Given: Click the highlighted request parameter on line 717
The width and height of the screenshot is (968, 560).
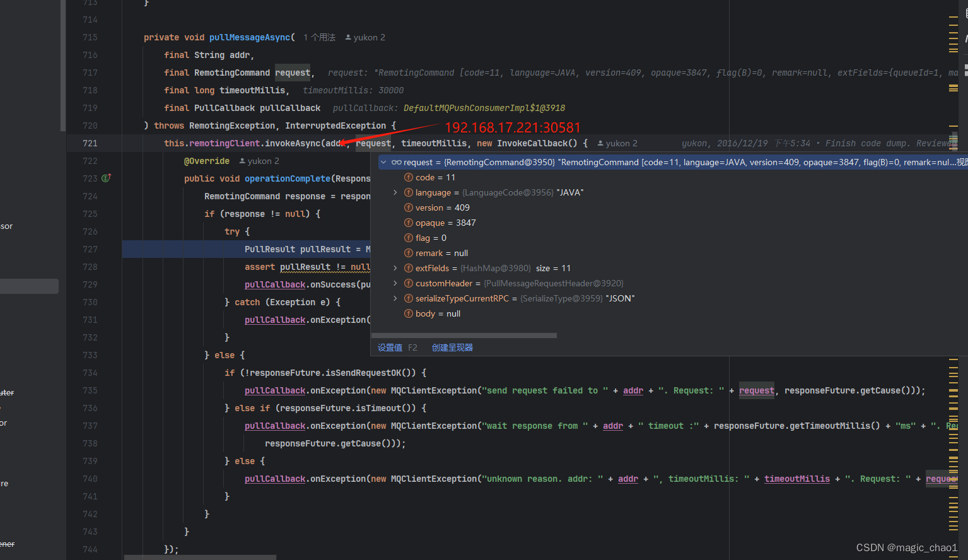Looking at the screenshot, I should click(x=293, y=73).
